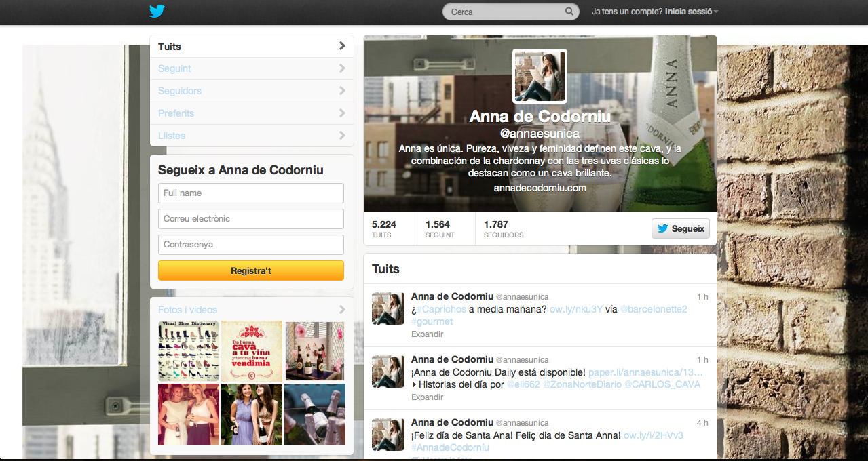Open the Llistes section

[x=251, y=136]
